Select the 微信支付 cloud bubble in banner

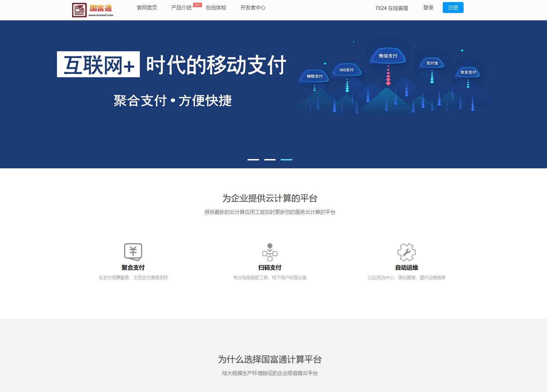388,56
